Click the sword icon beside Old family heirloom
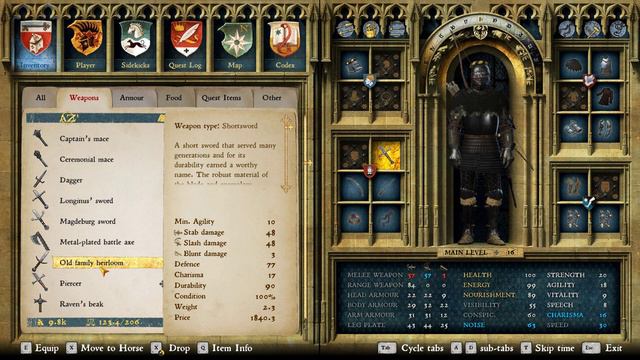The height and width of the screenshot is (360, 640). (40, 262)
